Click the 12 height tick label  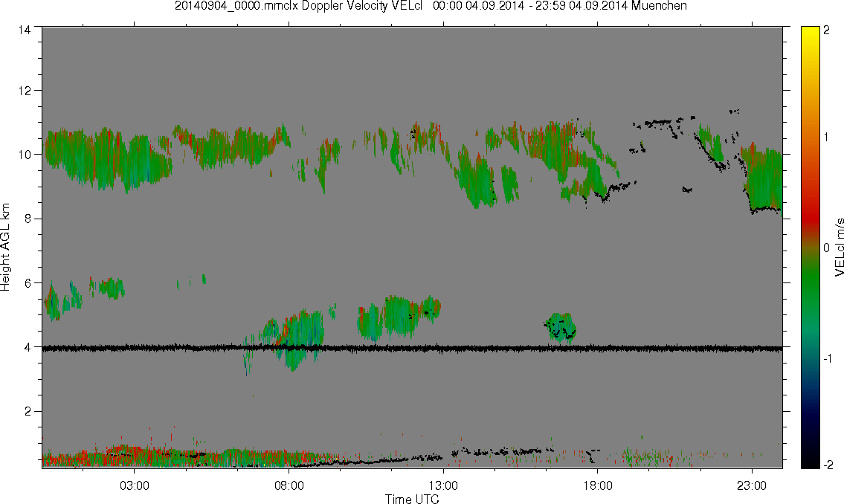[25, 91]
